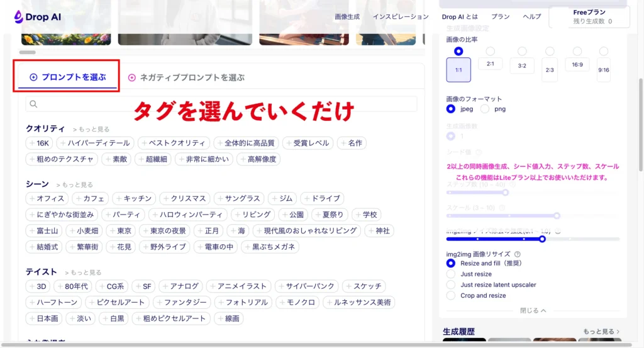Add the モノクロ tag
Viewport: 644px width, 348px height.
coord(297,302)
